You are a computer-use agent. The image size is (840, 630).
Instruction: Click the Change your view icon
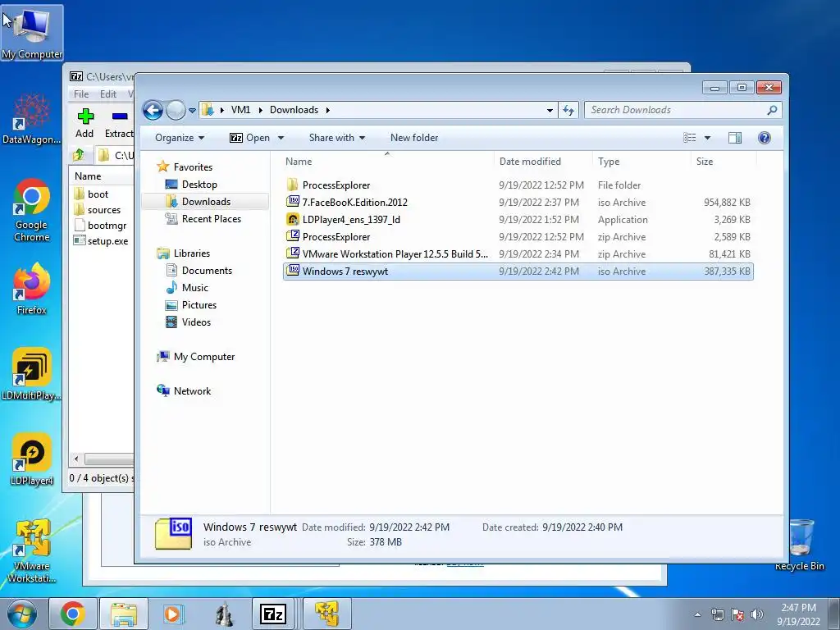click(x=689, y=138)
